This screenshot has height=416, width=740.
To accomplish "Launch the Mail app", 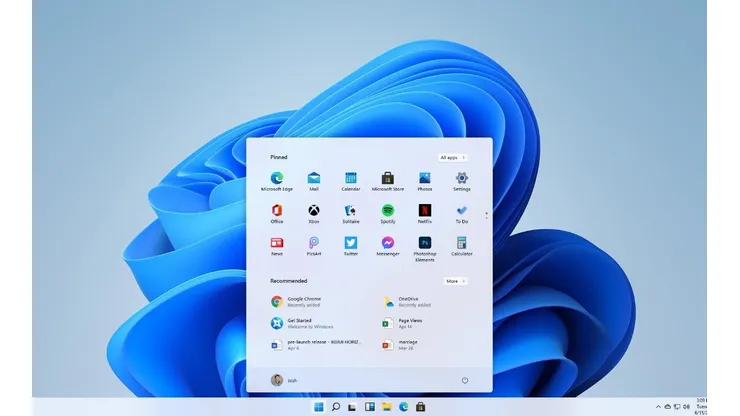I will (314, 181).
